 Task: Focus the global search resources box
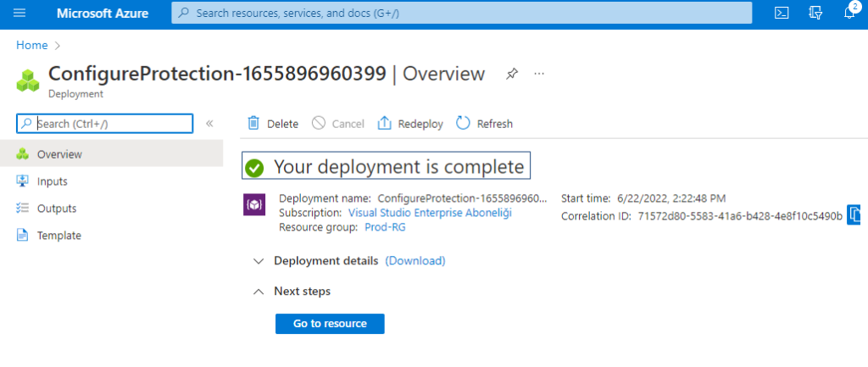[462, 13]
